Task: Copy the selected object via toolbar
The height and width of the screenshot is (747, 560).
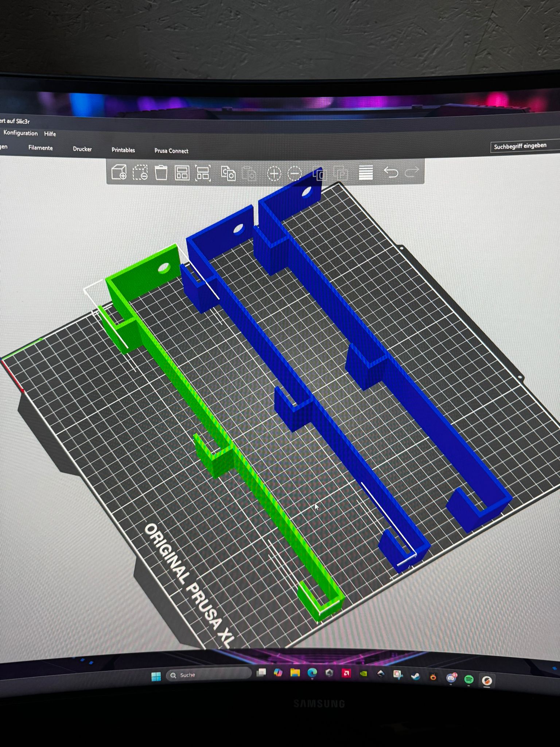Action: pos(228,173)
